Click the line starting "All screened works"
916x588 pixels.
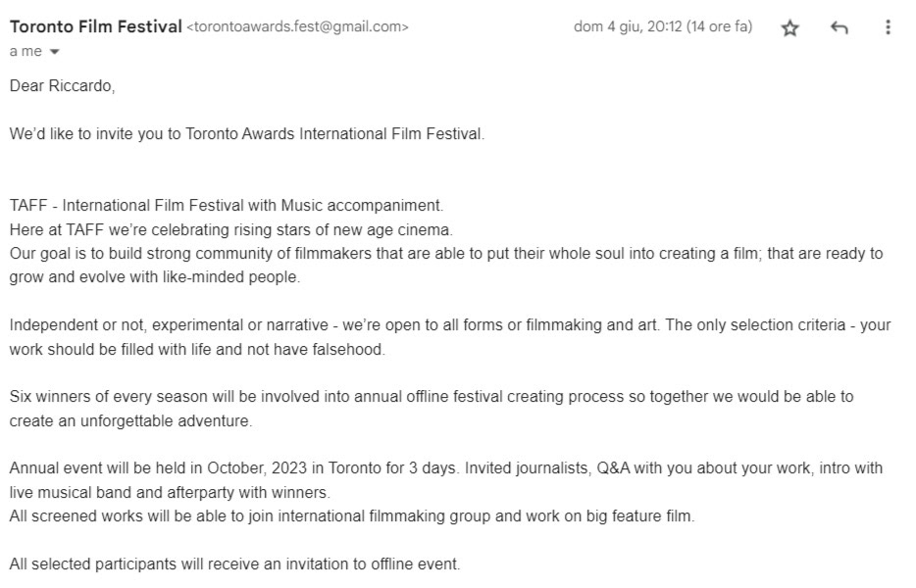tap(352, 516)
